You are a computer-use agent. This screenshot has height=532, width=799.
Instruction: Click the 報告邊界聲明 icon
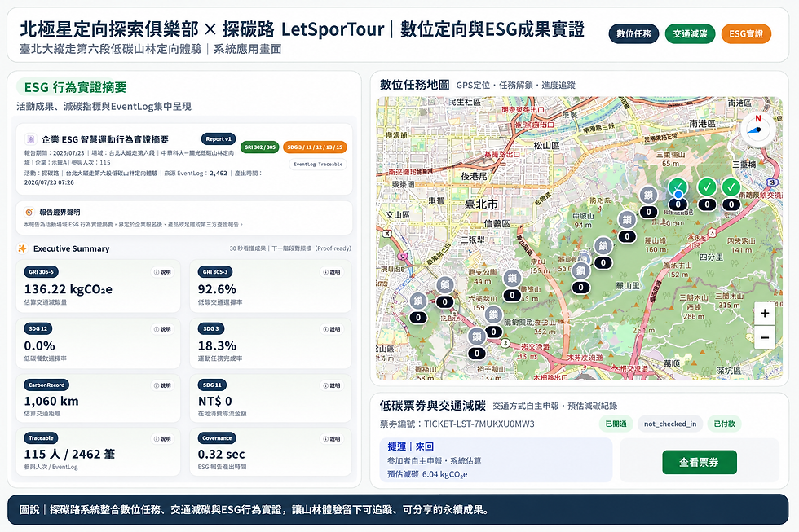(x=29, y=213)
